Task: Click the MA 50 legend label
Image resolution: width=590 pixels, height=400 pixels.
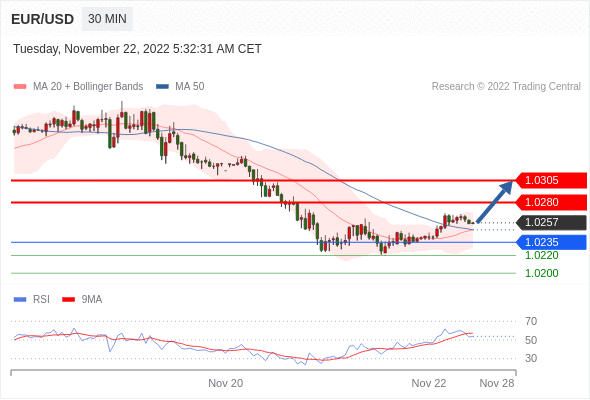Action: pyautogui.click(x=190, y=87)
